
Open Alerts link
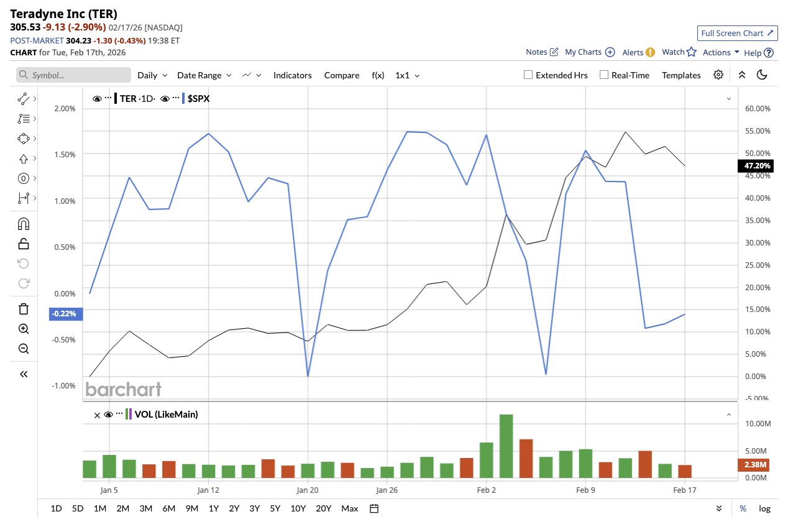638,52
